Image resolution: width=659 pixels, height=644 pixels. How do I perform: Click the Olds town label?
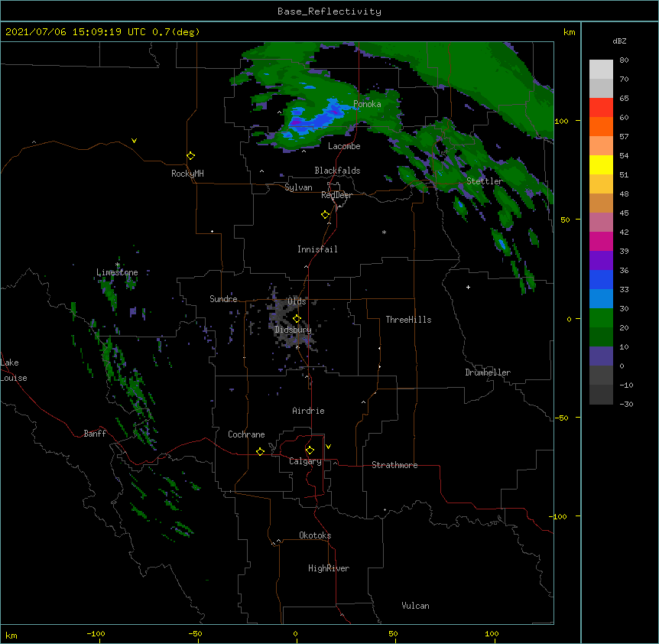297,301
